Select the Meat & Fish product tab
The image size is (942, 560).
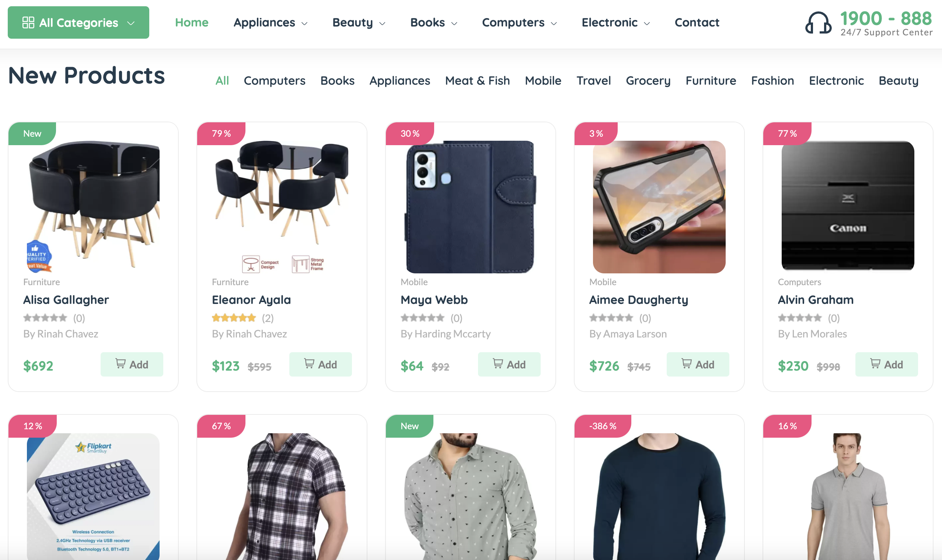477,81
